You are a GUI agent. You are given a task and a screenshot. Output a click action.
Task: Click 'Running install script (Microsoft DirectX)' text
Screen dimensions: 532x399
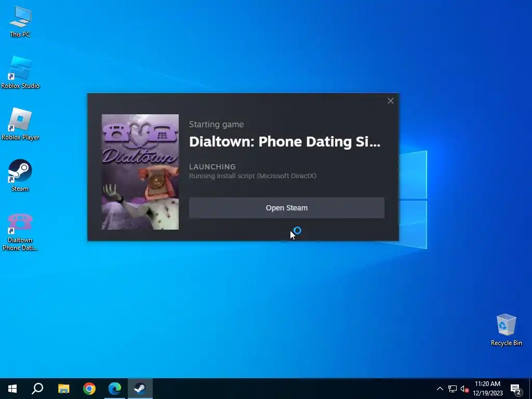click(252, 176)
